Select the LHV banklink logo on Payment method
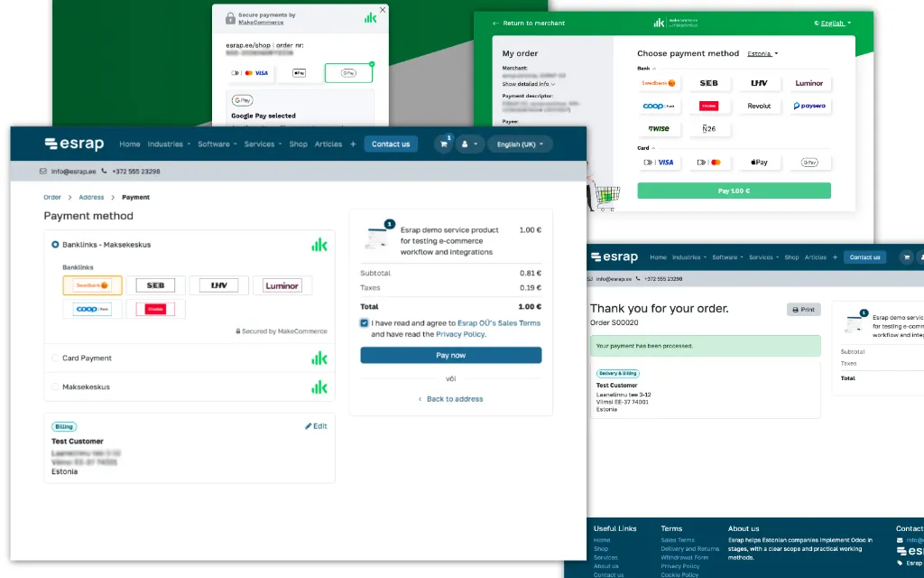Viewport: 924px width, 578px height. pos(218,285)
